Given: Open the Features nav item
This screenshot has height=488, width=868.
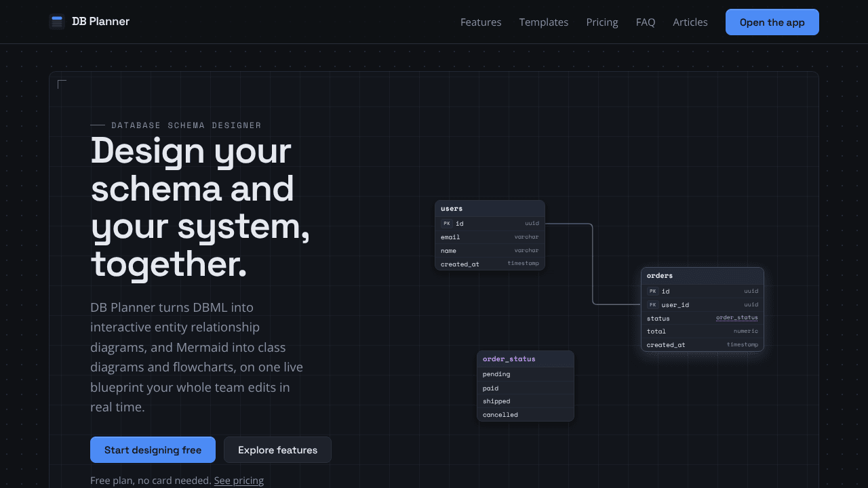Looking at the screenshot, I should pyautogui.click(x=481, y=22).
